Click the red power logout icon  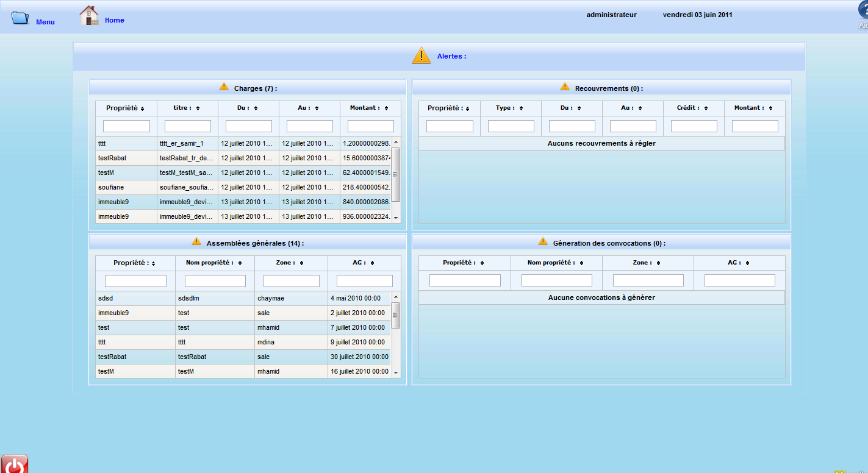tap(14, 464)
